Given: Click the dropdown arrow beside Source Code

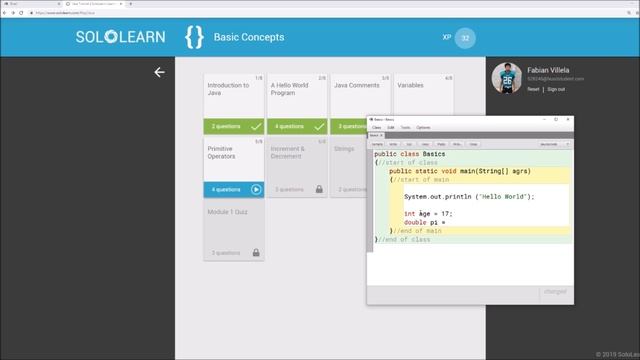Looking at the screenshot, I should click(x=567, y=144).
